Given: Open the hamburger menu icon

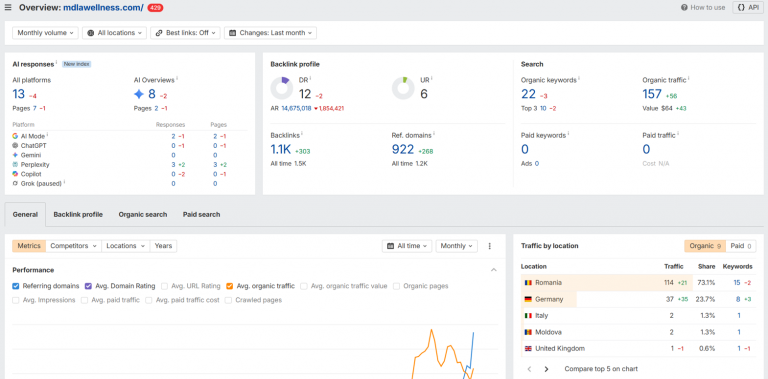Looking at the screenshot, I should click(8, 7).
